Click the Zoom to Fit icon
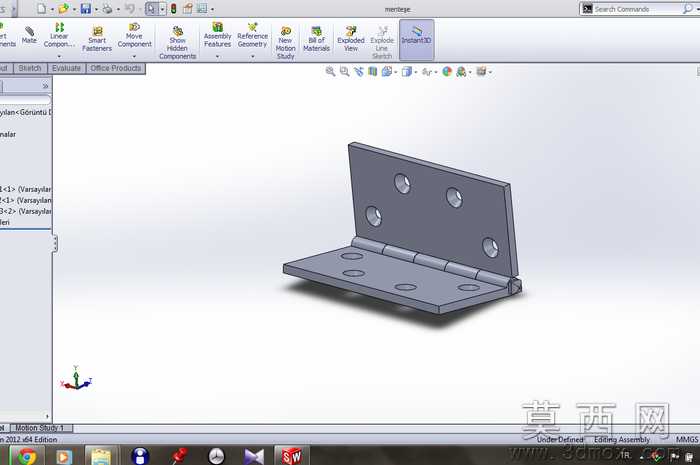The width and height of the screenshot is (700, 465). click(330, 71)
